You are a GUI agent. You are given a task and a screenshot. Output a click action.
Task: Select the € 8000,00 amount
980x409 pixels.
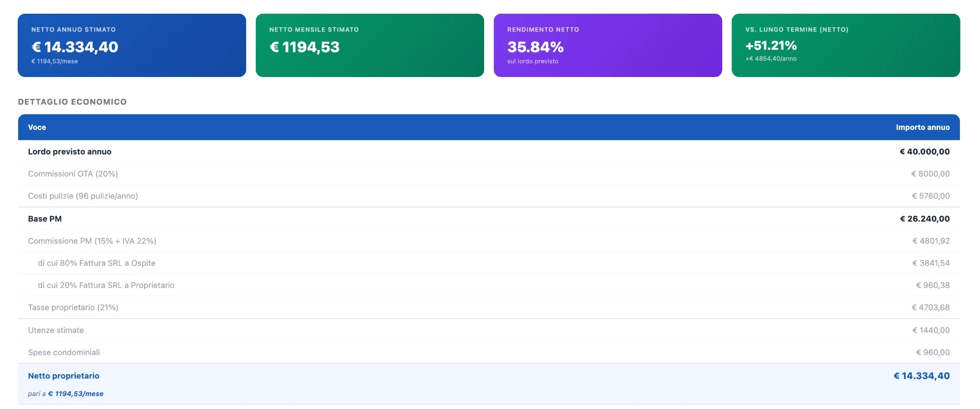pos(930,174)
